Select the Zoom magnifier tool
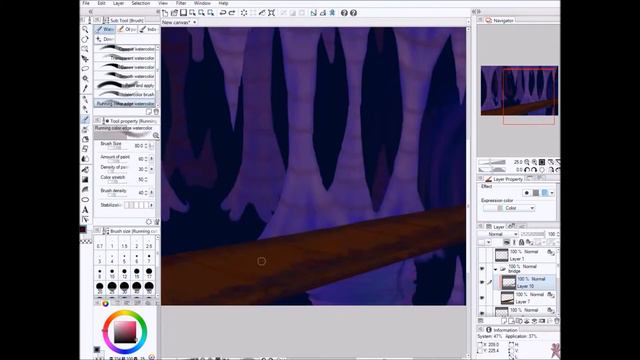 85,29
